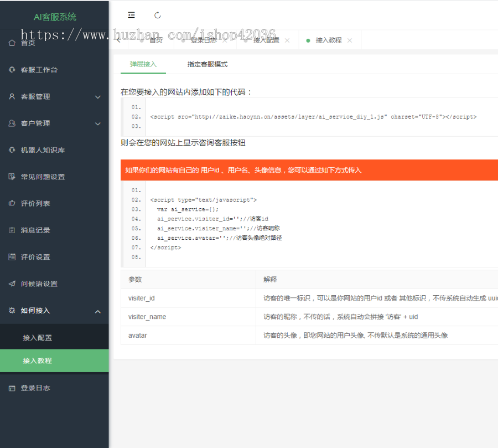498x448 pixels.
Task: Open 机器人知识库 in the sidebar
Action: [43, 150]
